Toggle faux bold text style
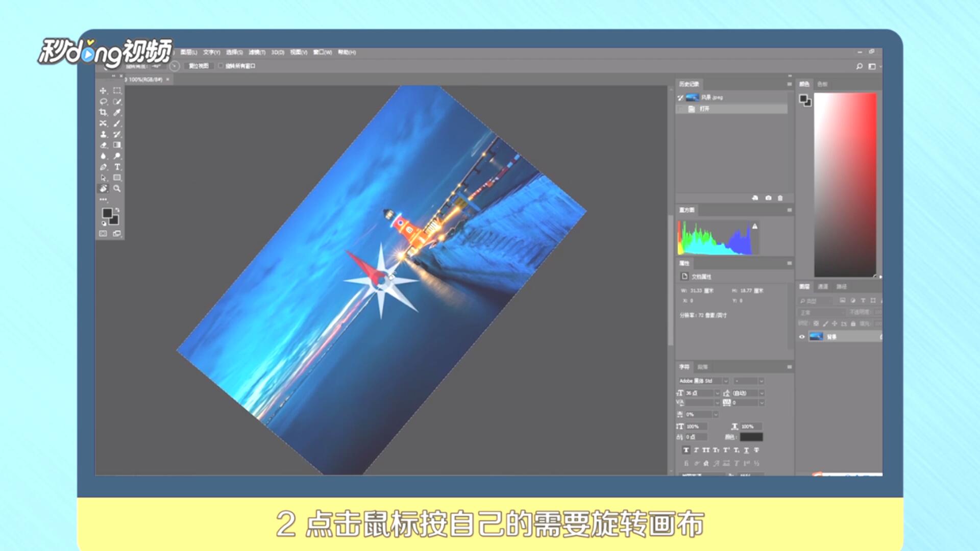Screen dimensions: 980x551 (x=686, y=450)
